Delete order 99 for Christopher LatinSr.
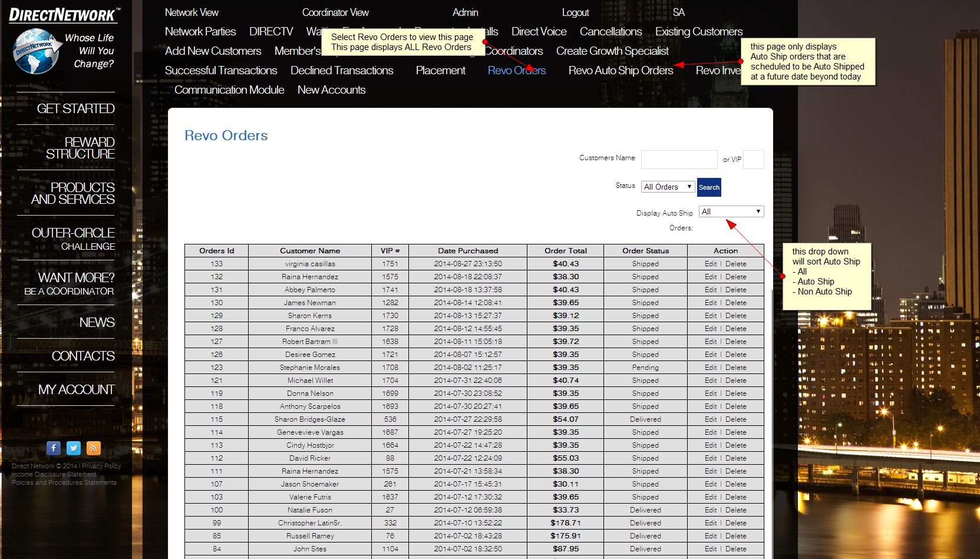980x559 pixels. pyautogui.click(x=736, y=523)
